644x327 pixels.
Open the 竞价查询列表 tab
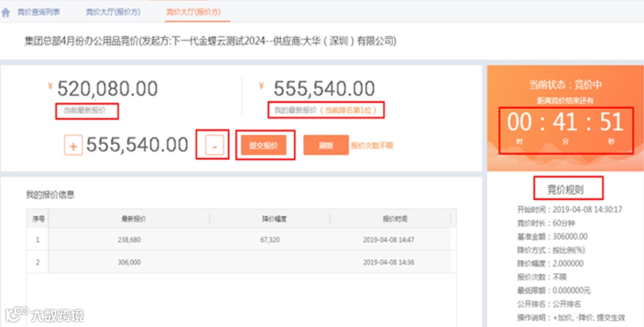click(x=38, y=13)
